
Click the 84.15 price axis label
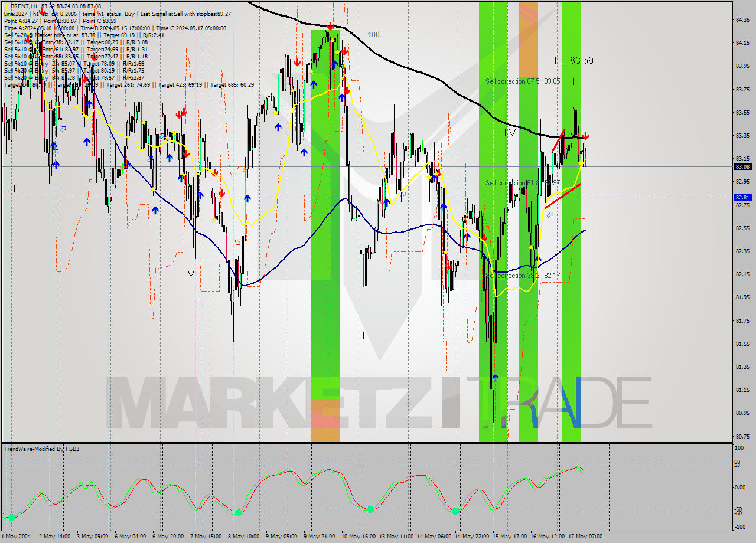(x=743, y=43)
